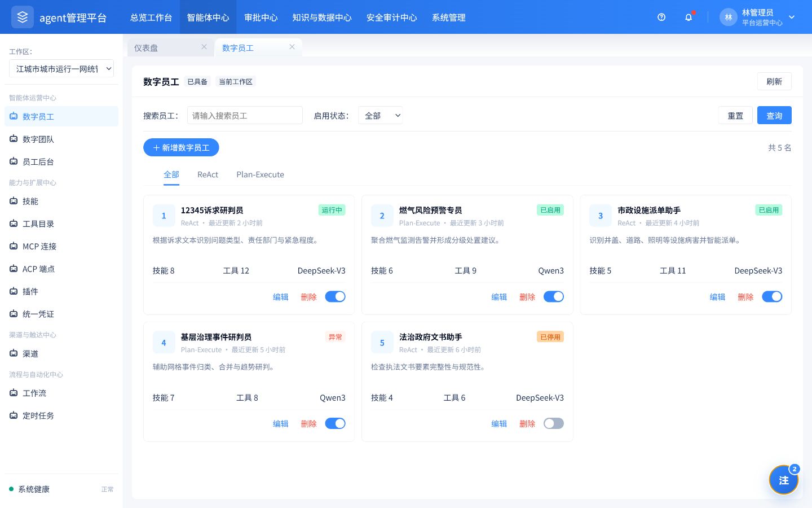Switch to the Plan-Execute filter tab

[x=260, y=174]
